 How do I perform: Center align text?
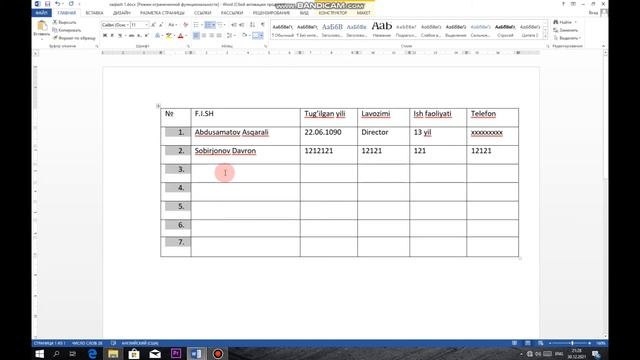click(x=204, y=36)
